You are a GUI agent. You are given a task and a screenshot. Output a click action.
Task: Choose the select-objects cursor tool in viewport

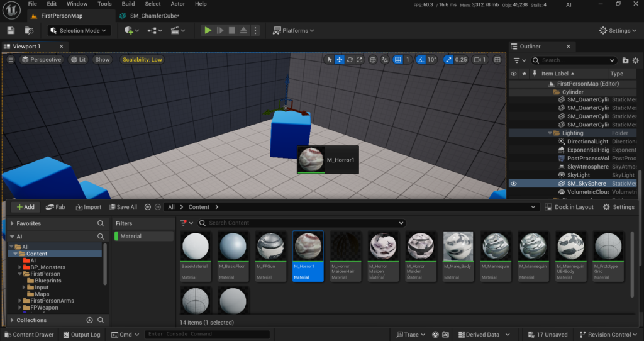click(x=330, y=60)
